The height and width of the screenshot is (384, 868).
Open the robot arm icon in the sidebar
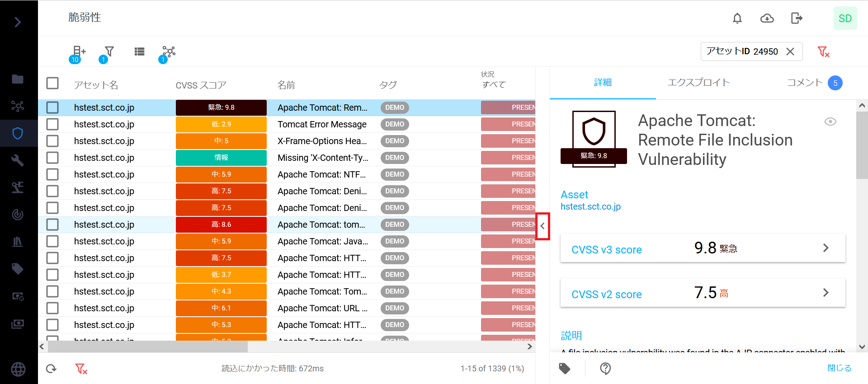click(18, 187)
